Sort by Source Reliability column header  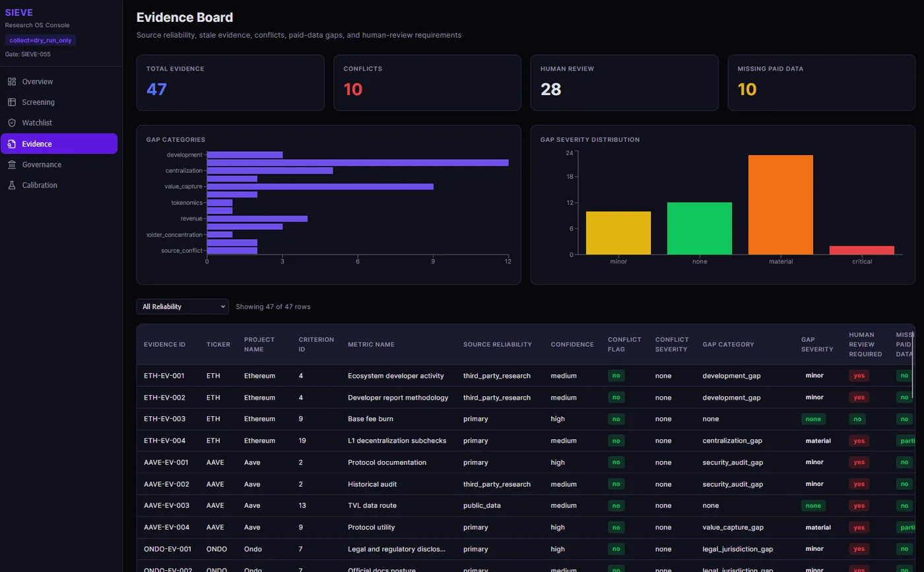(497, 344)
